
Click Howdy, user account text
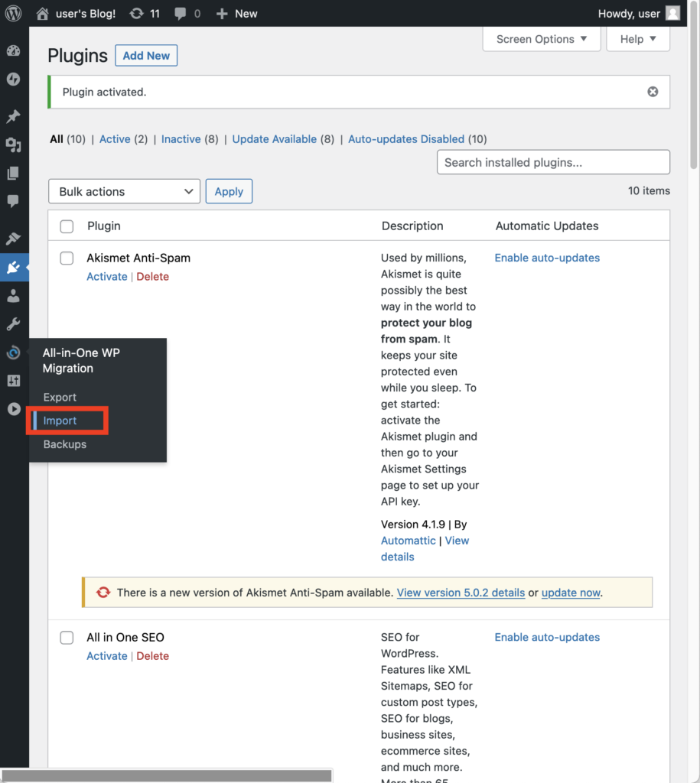(629, 14)
